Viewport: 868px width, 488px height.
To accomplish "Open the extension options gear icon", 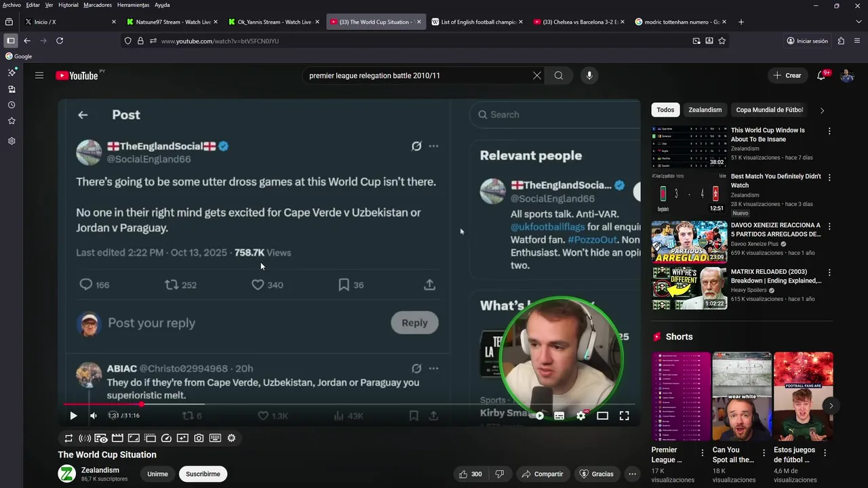I will click(231, 438).
